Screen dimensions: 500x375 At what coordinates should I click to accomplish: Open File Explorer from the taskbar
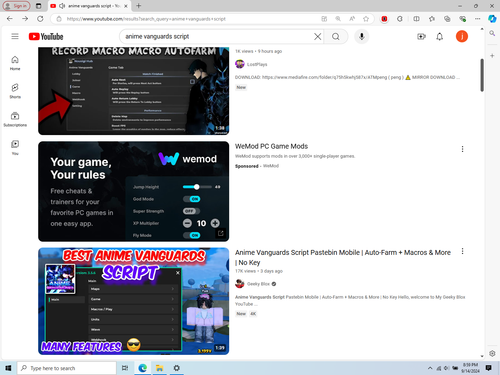[x=160, y=368]
